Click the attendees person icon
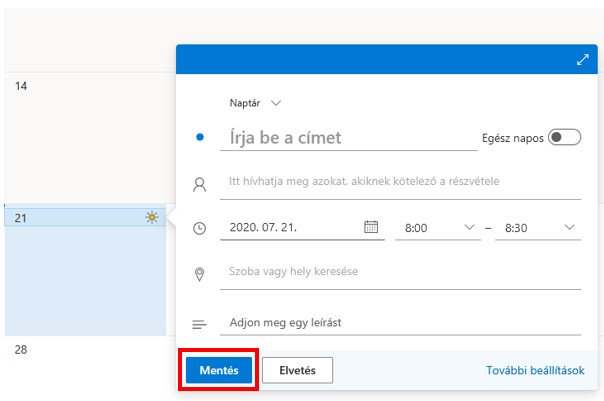 click(200, 185)
